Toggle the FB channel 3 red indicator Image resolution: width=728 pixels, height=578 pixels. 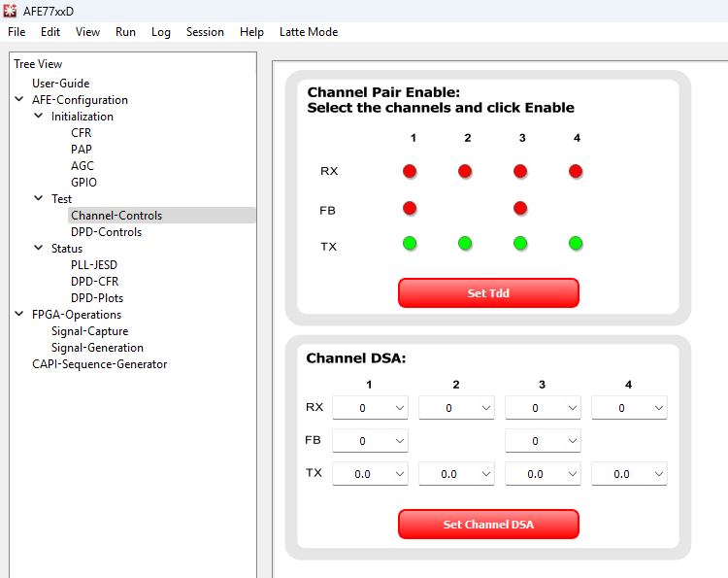click(520, 208)
